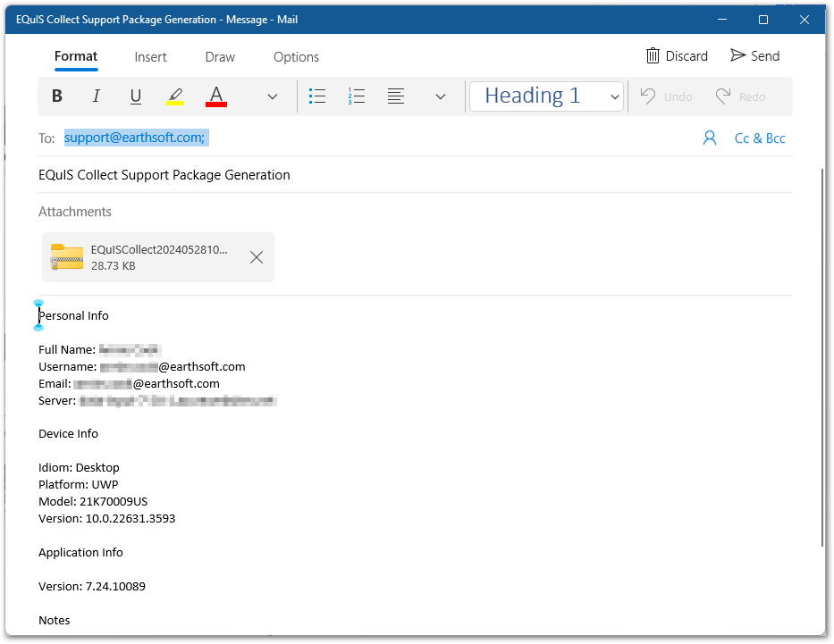834x644 pixels.
Task: Underline the selected text
Action: click(135, 96)
